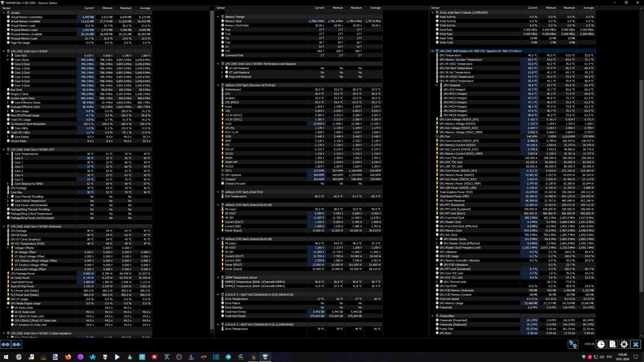Expand the Core VIDs row
This screenshot has height=362, width=644.
pyautogui.click(x=8, y=56)
